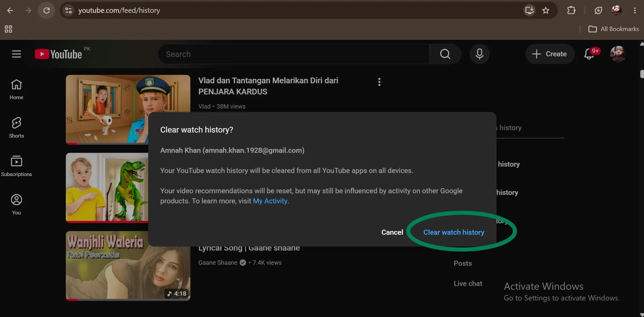The image size is (644, 317).
Task: Open browser profile avatar in toolbar
Action: click(x=616, y=10)
